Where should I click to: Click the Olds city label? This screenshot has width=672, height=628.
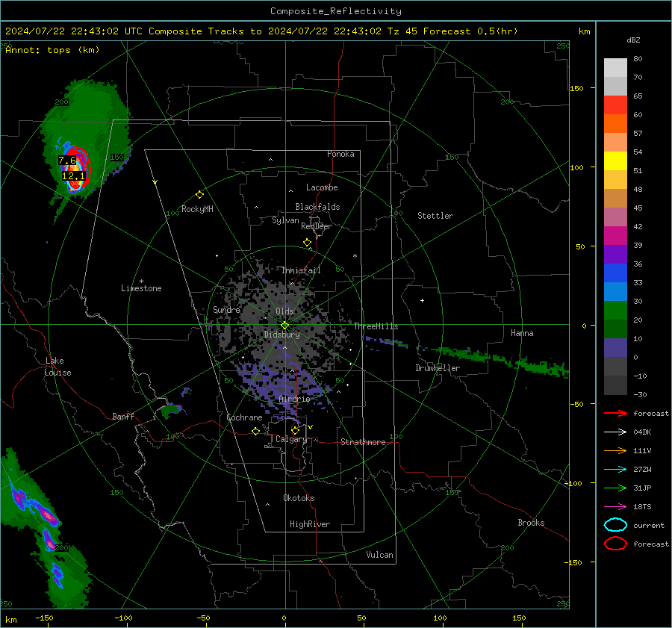(x=284, y=311)
